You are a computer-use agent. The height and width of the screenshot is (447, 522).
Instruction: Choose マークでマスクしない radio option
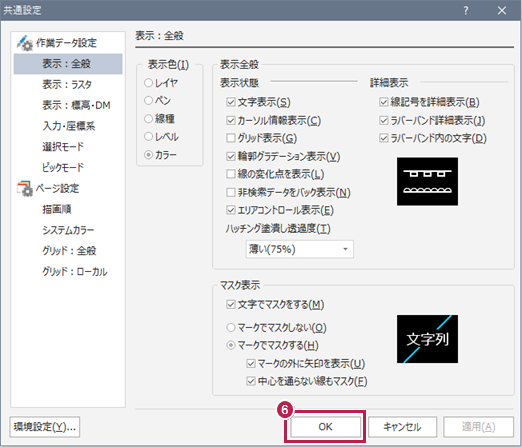pos(231,328)
